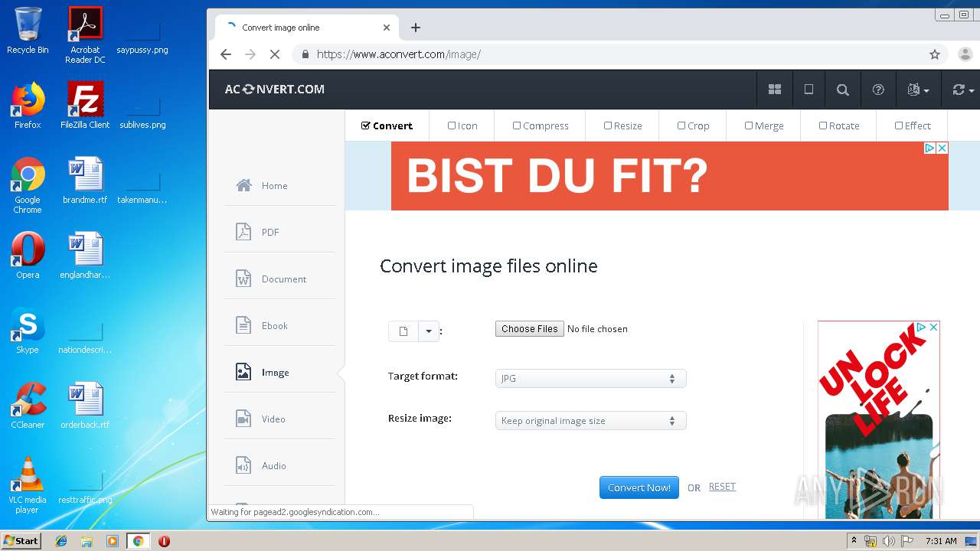Viewport: 980px width, 551px height.
Task: Select orderback.rtf file on desktop
Action: tap(85, 406)
